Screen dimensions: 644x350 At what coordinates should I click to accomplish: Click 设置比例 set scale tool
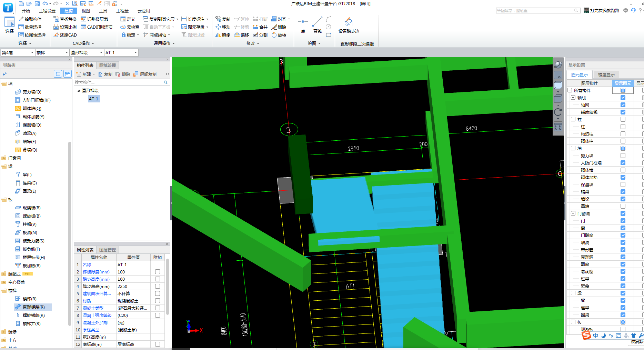coord(65,27)
